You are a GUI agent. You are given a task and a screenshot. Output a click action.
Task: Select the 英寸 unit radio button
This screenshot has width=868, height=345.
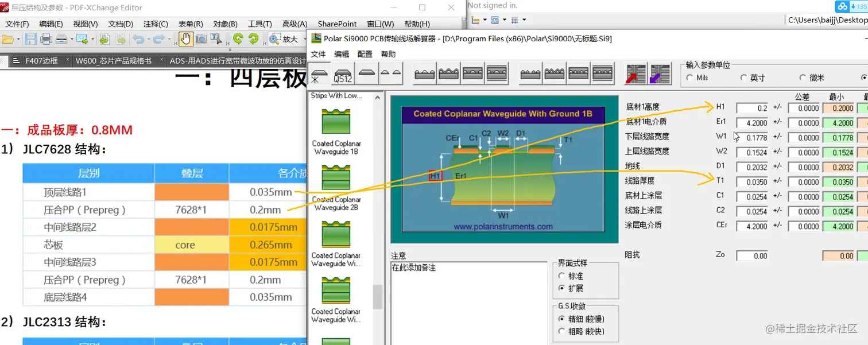tap(744, 77)
